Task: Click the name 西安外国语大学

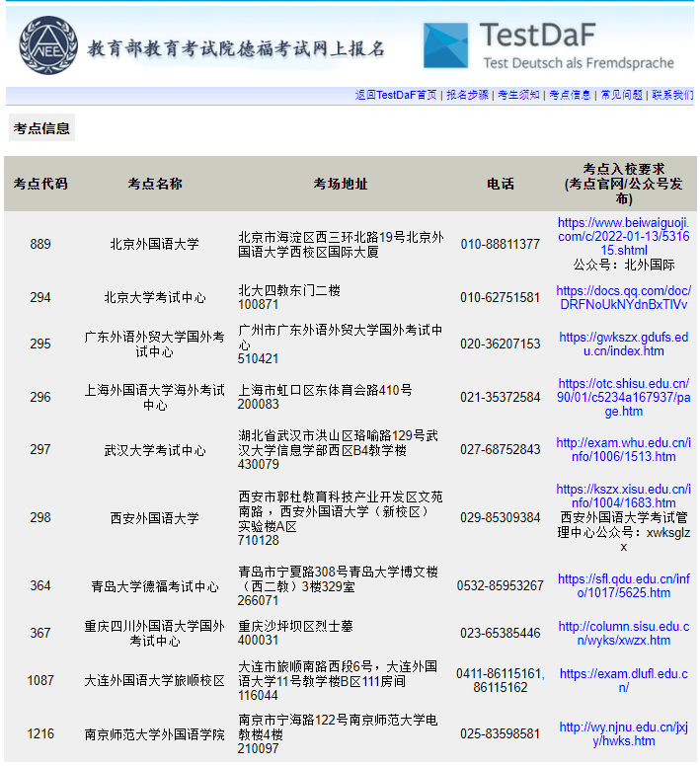Action: click(154, 518)
